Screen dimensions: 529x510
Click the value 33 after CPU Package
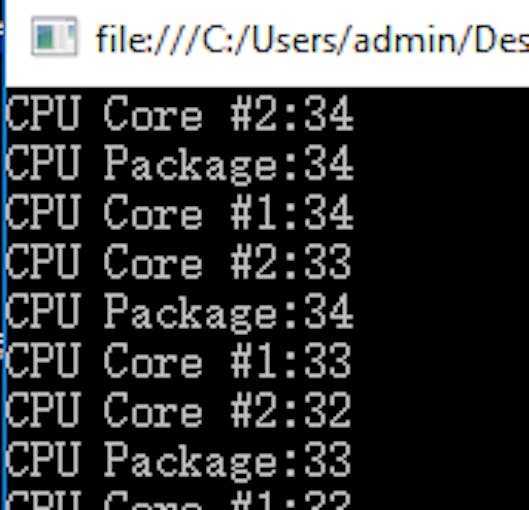pos(328,459)
